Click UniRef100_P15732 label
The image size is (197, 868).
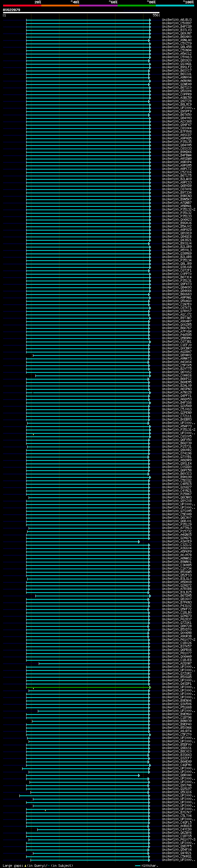[x=177, y=531]
